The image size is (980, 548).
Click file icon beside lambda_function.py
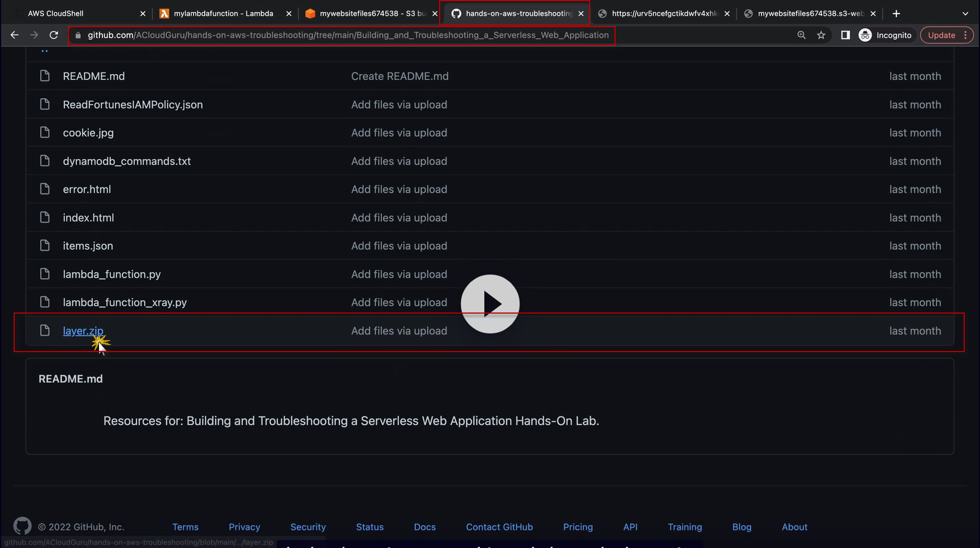click(x=45, y=274)
